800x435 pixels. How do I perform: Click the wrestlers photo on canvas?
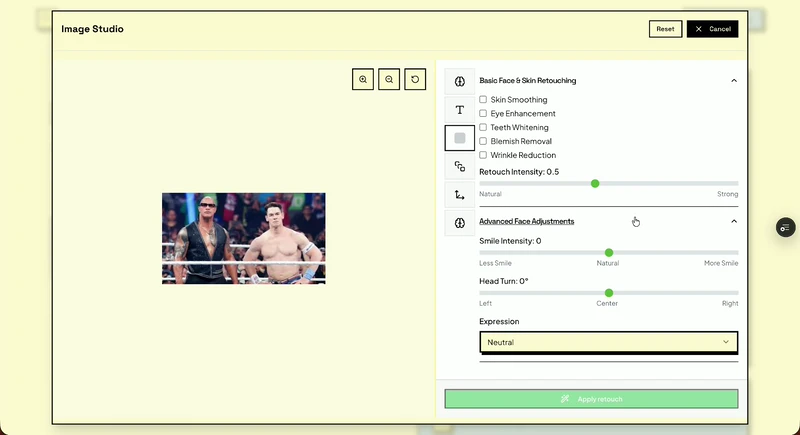point(243,238)
